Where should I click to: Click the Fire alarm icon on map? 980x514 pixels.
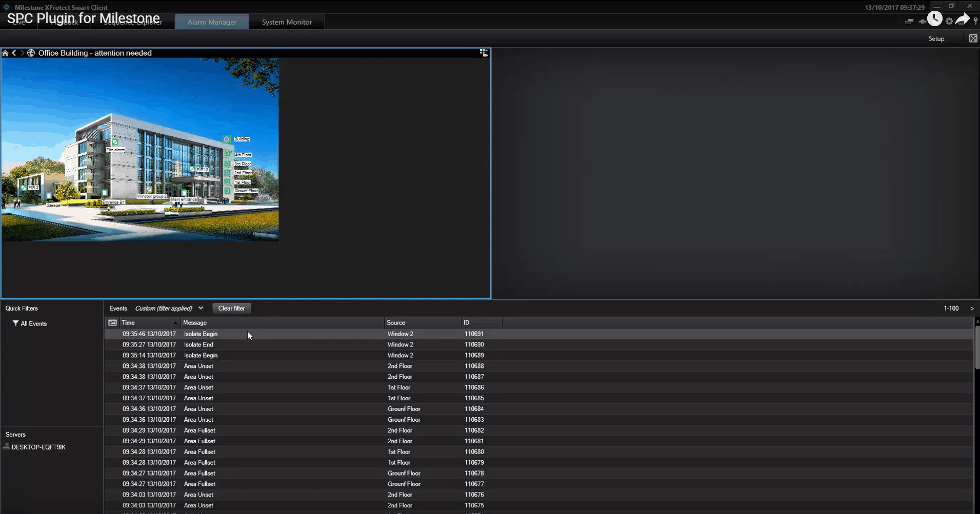[x=115, y=142]
